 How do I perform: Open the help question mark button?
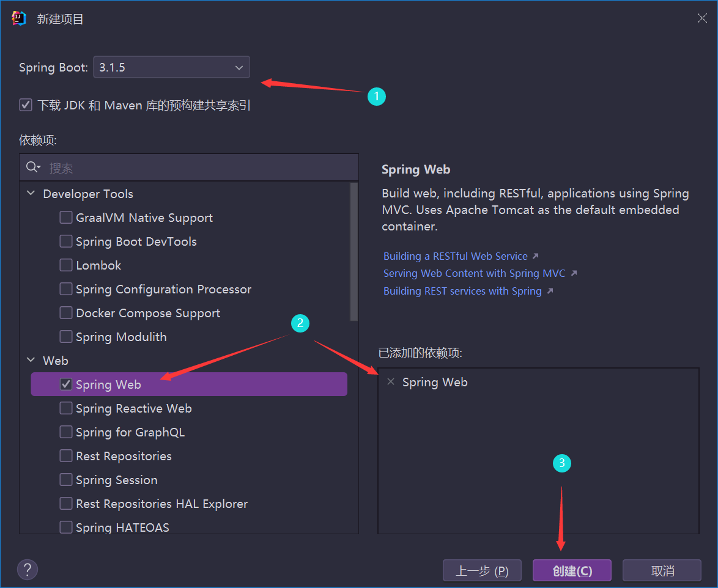(28, 570)
